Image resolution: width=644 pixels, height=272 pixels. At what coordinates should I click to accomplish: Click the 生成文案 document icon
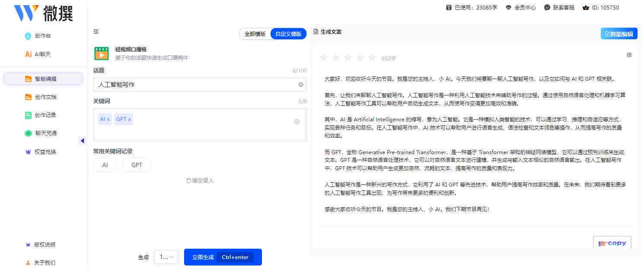316,32
